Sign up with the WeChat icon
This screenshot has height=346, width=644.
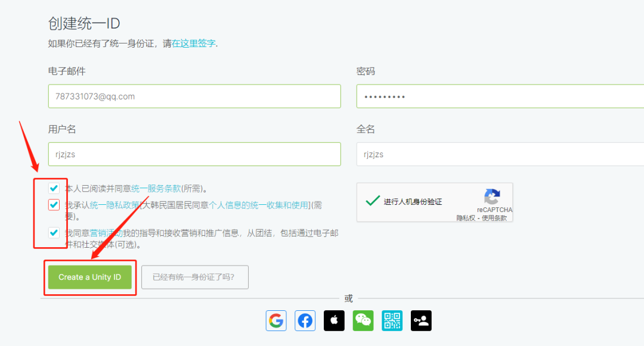pyautogui.click(x=363, y=320)
